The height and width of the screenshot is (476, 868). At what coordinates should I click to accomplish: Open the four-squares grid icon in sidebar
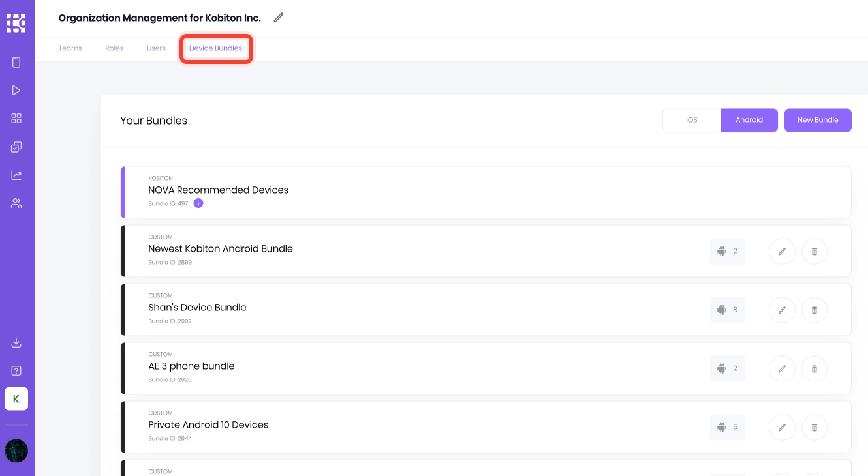pos(16,119)
